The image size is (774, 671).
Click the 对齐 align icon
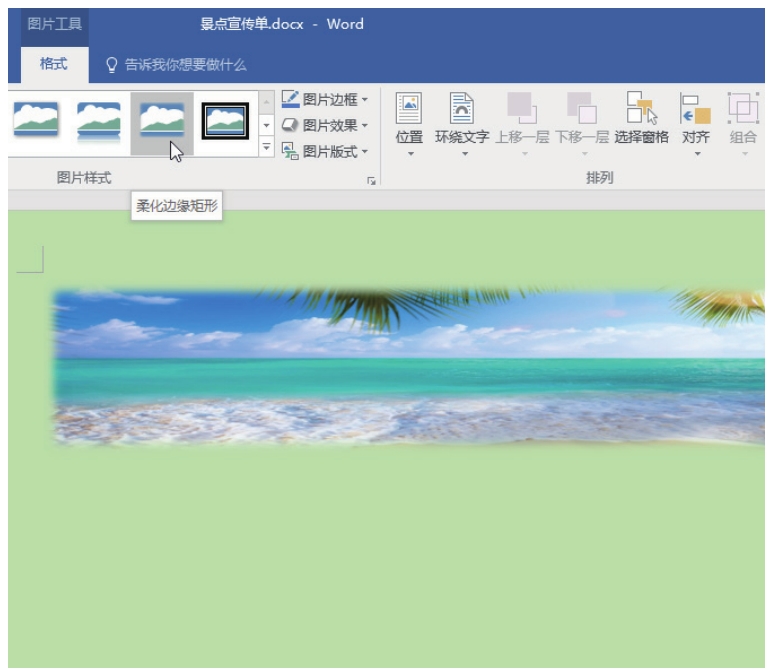(x=695, y=108)
